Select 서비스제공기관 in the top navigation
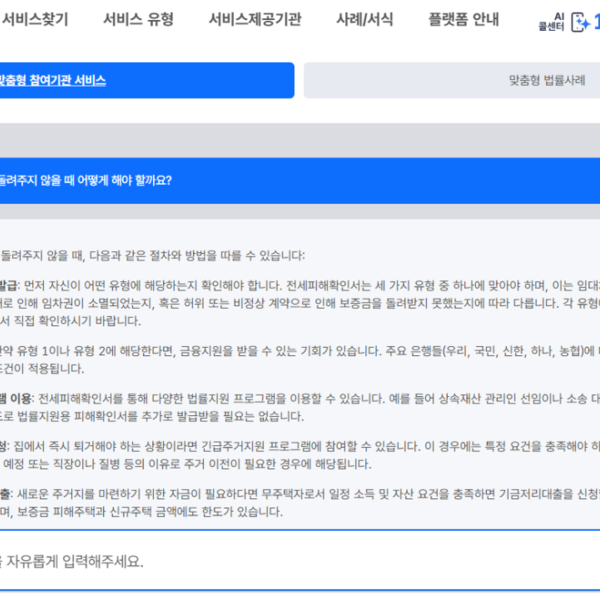Viewport: 600px width, 600px height. point(255,20)
